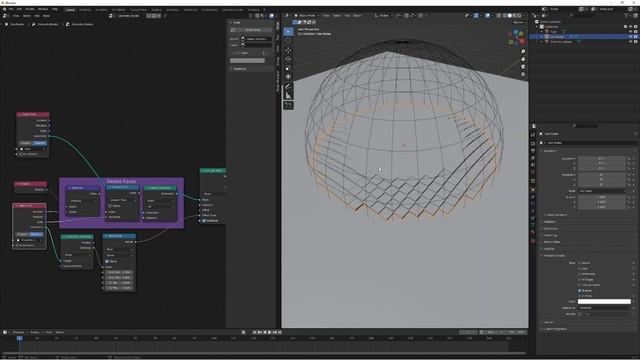
Task: Switch perspective/orthographic view icon
Action: pos(523,74)
